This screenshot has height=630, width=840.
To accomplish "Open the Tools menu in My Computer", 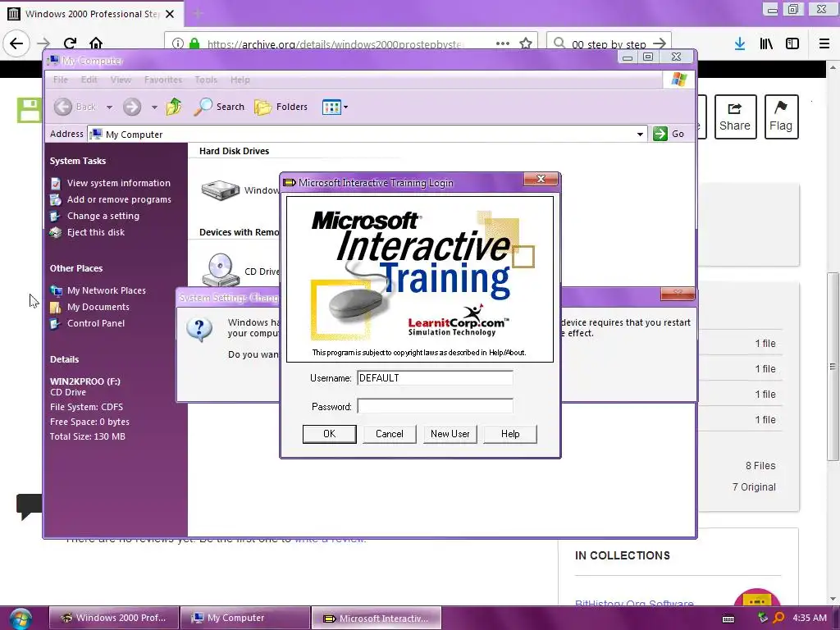I will click(x=206, y=80).
